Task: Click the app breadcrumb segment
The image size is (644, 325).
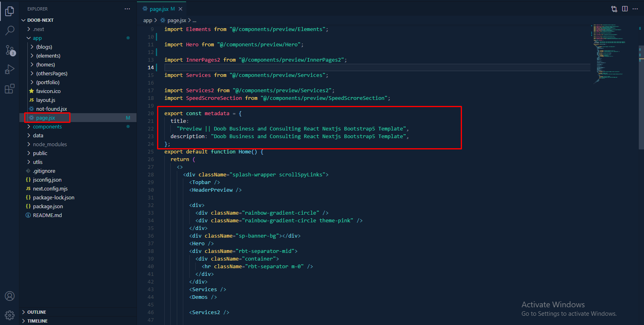Action: click(x=148, y=21)
